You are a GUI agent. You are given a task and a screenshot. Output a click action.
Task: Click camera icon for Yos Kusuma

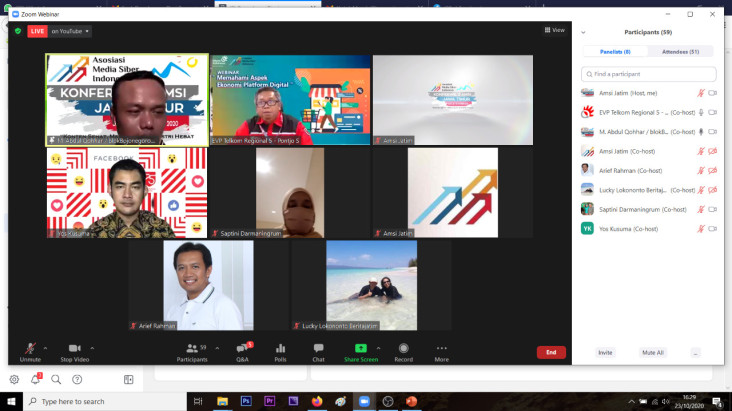(712, 229)
